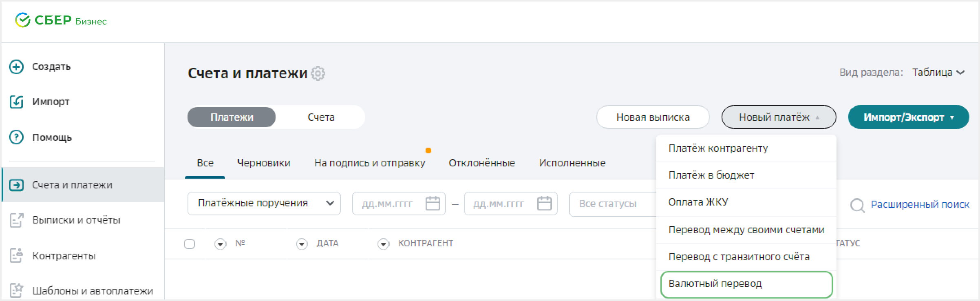Open Контрагенты text in sidebar

(x=64, y=256)
